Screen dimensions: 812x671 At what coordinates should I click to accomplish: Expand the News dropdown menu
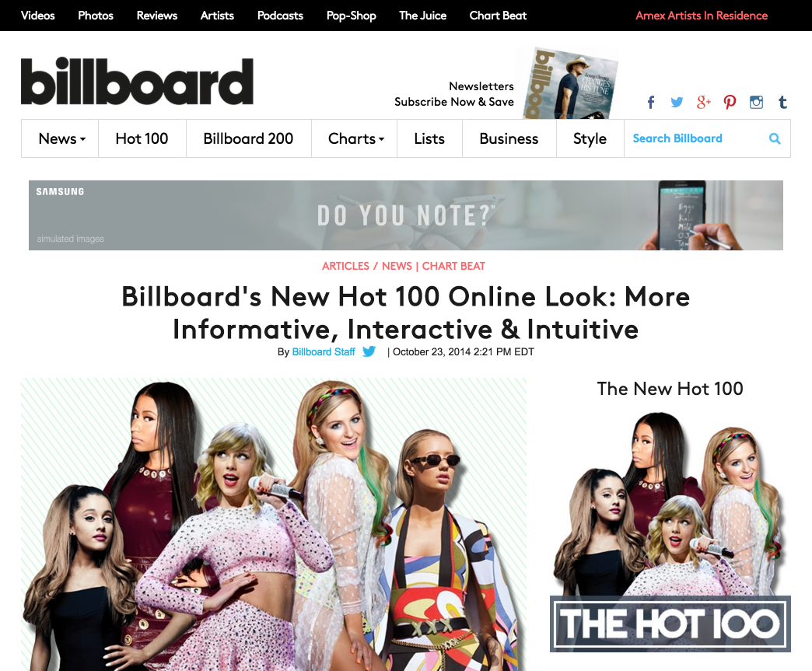pos(60,138)
